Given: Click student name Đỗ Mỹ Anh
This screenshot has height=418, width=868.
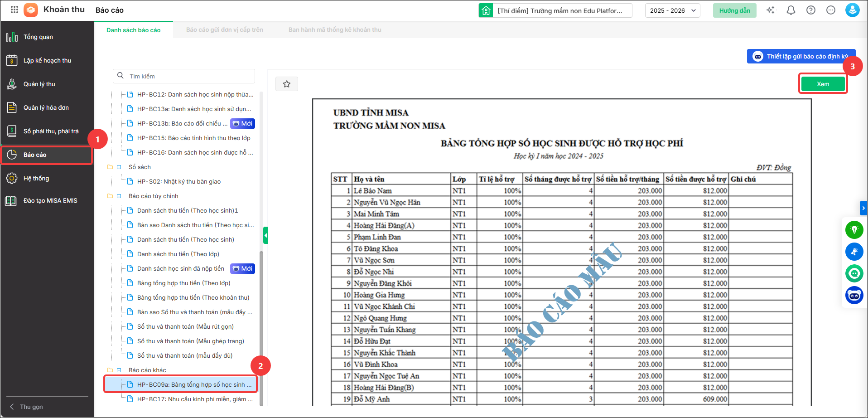Looking at the screenshot, I should (x=372, y=399).
